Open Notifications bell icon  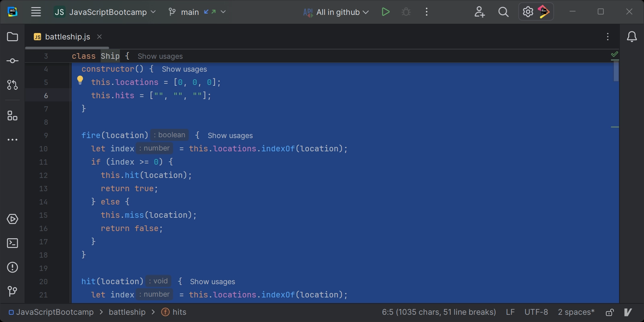point(632,37)
